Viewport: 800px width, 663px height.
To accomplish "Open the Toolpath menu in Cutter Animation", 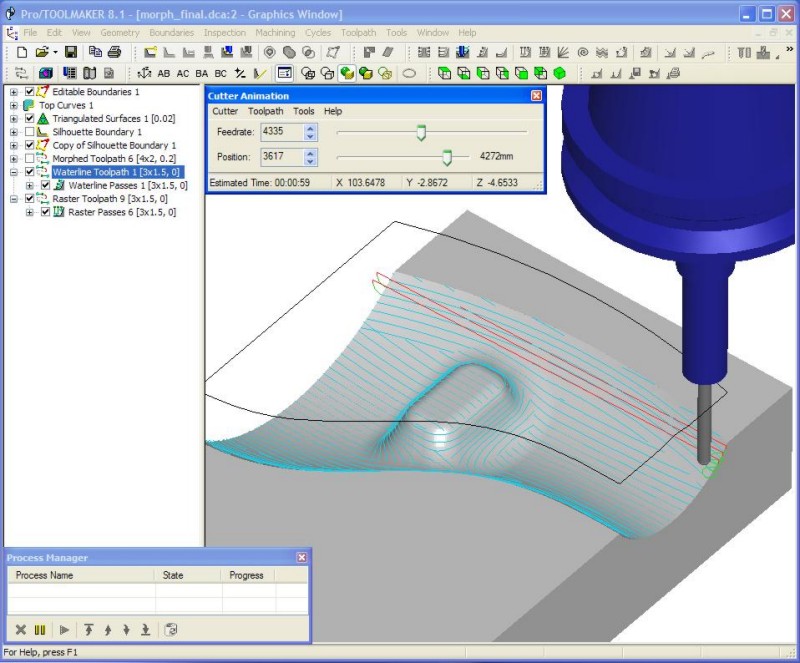I will pyautogui.click(x=265, y=111).
